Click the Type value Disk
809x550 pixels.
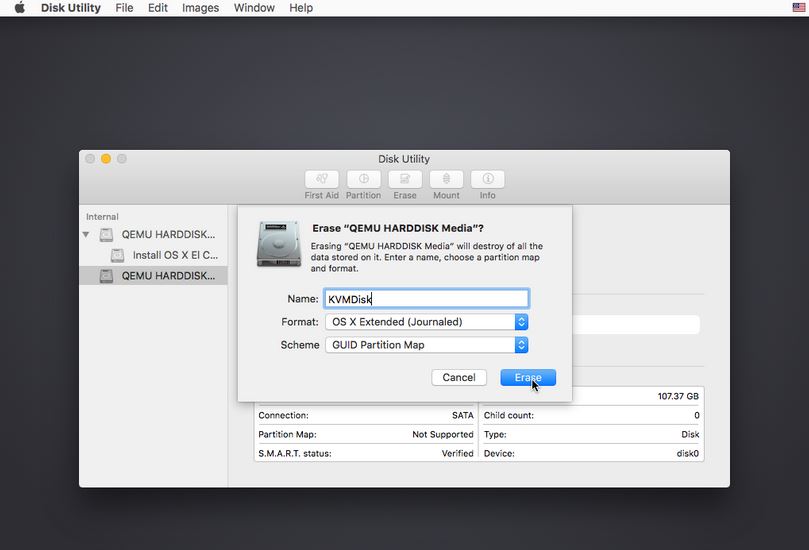click(x=690, y=434)
